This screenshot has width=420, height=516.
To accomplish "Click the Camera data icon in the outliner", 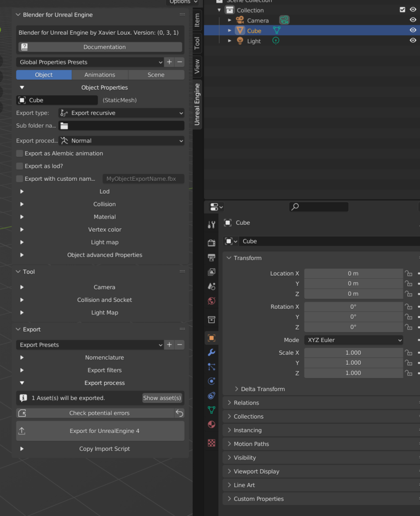I will click(x=284, y=20).
